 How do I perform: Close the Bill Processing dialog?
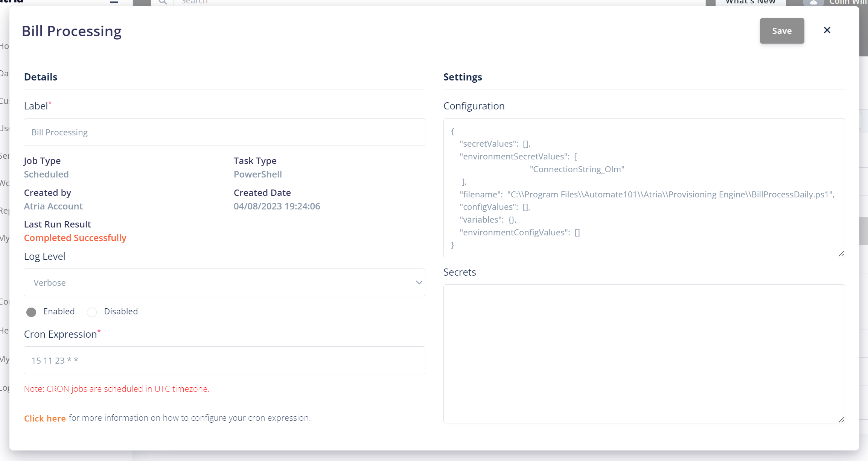click(827, 30)
